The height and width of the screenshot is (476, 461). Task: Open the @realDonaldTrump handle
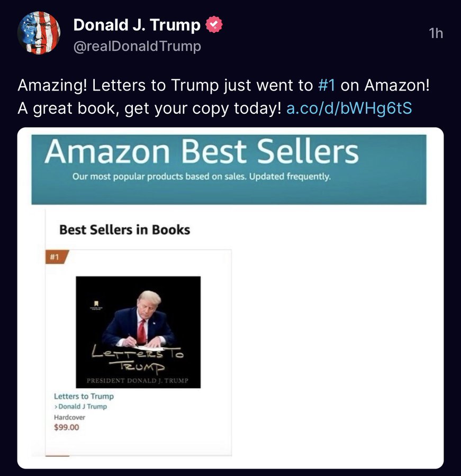pos(137,47)
